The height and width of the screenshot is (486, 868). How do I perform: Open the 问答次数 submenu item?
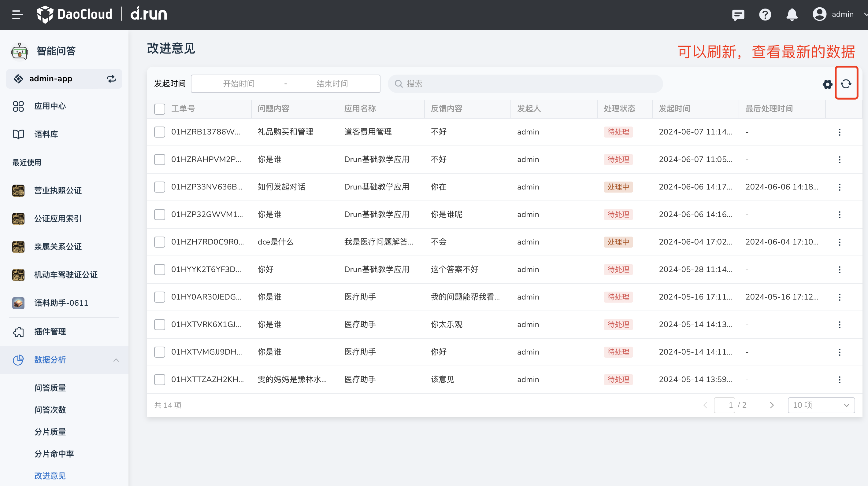coord(50,410)
